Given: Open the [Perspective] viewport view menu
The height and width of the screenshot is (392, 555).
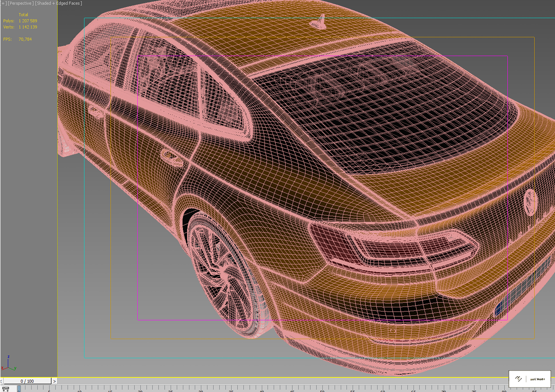Looking at the screenshot, I should point(21,3).
